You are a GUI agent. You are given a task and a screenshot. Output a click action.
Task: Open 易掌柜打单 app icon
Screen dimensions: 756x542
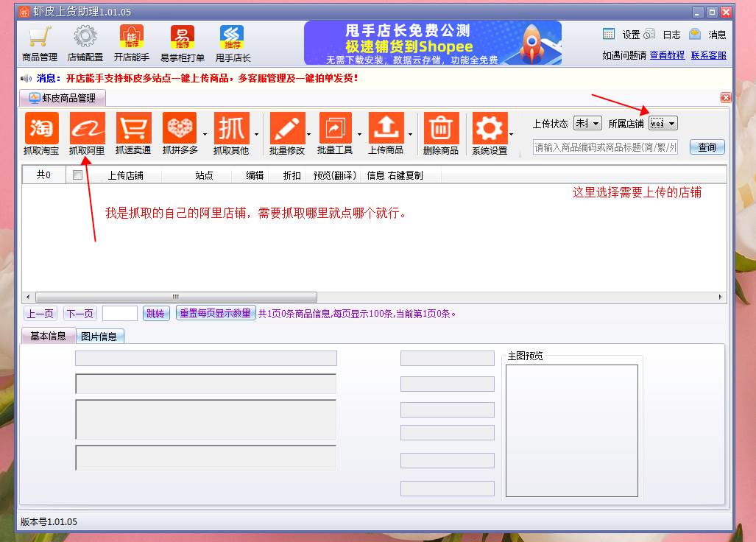[183, 44]
